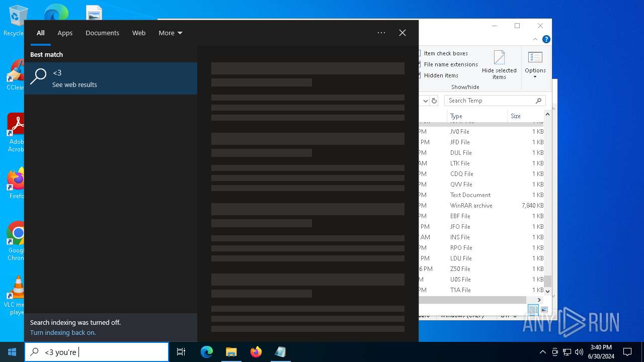
Task: Switch Explorer to details view
Action: 533,310
